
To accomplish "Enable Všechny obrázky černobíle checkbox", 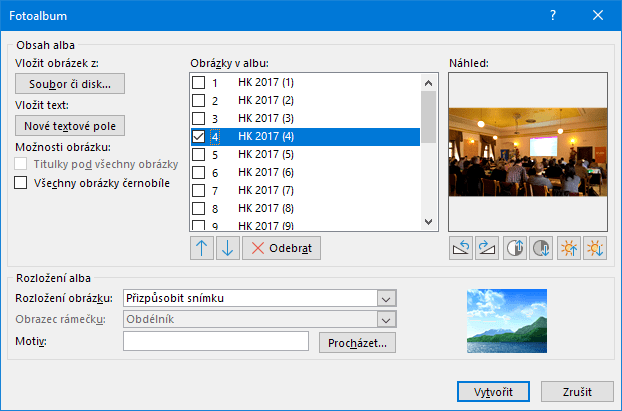I will tap(21, 183).
